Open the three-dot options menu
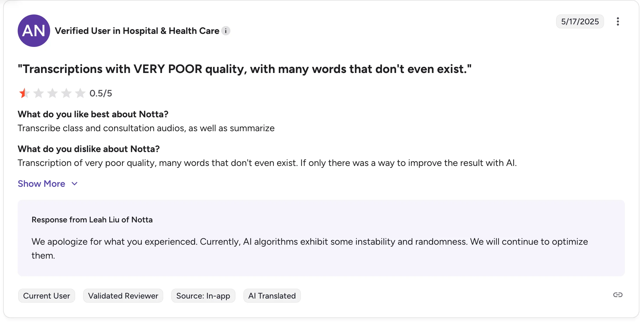 tap(618, 21)
